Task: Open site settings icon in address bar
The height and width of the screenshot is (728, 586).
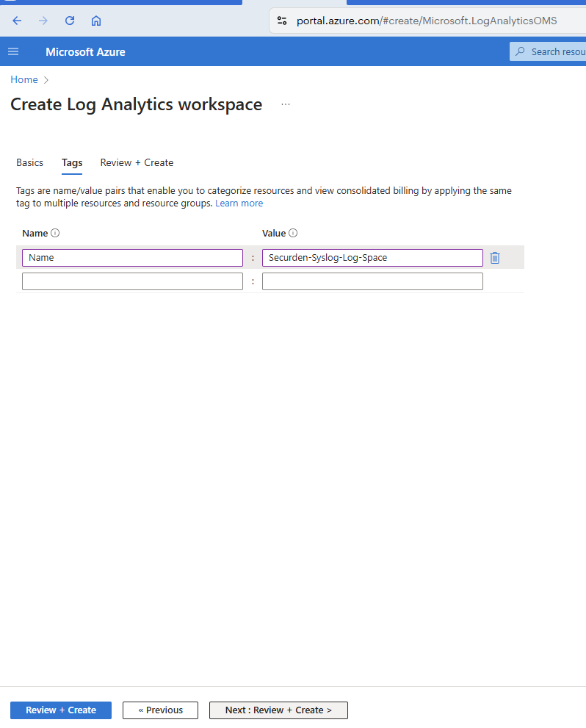Action: pyautogui.click(x=282, y=21)
